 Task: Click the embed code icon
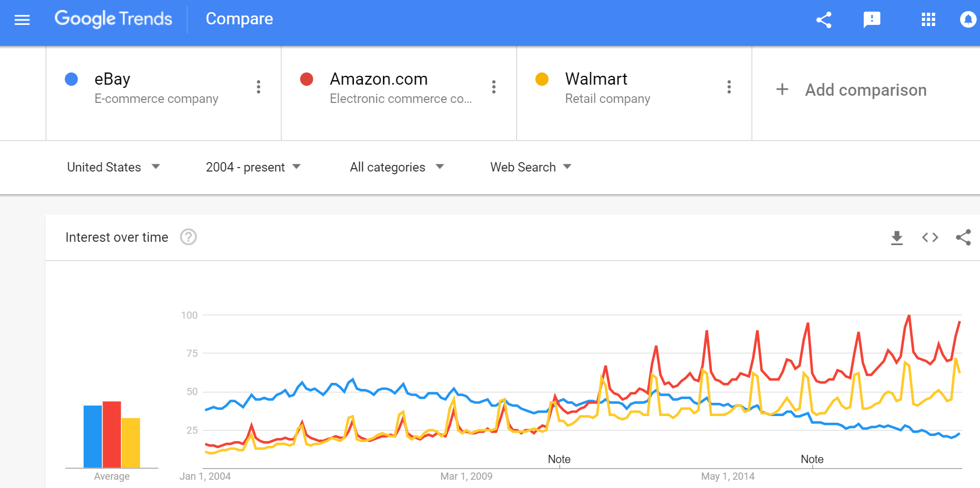[930, 237]
